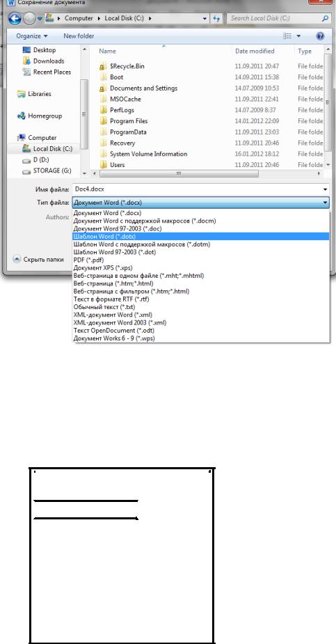This screenshot has height=644, width=336.
Task: Collapse the file type combo box
Action: click(326, 203)
